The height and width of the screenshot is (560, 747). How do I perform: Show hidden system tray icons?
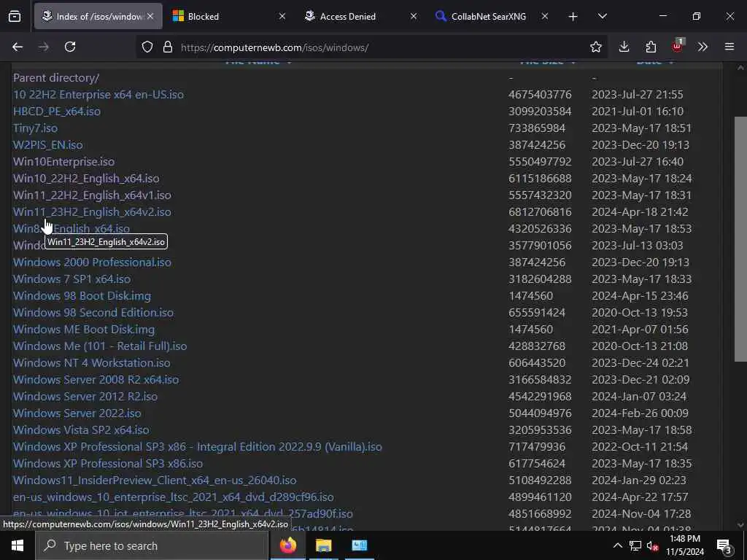[617, 545]
